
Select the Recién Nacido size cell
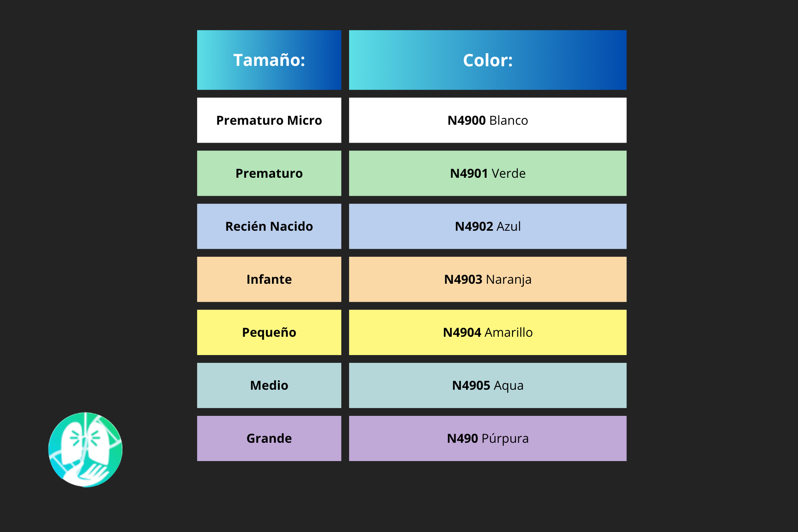click(269, 226)
